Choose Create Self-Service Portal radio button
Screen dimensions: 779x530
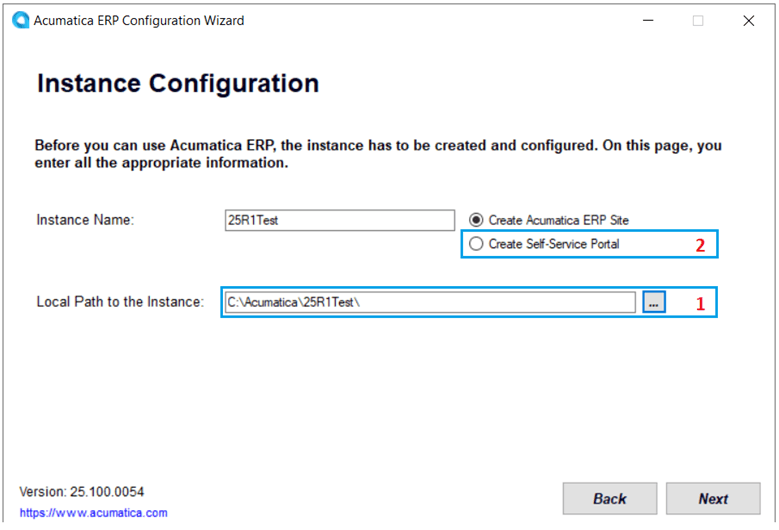pyautogui.click(x=476, y=244)
